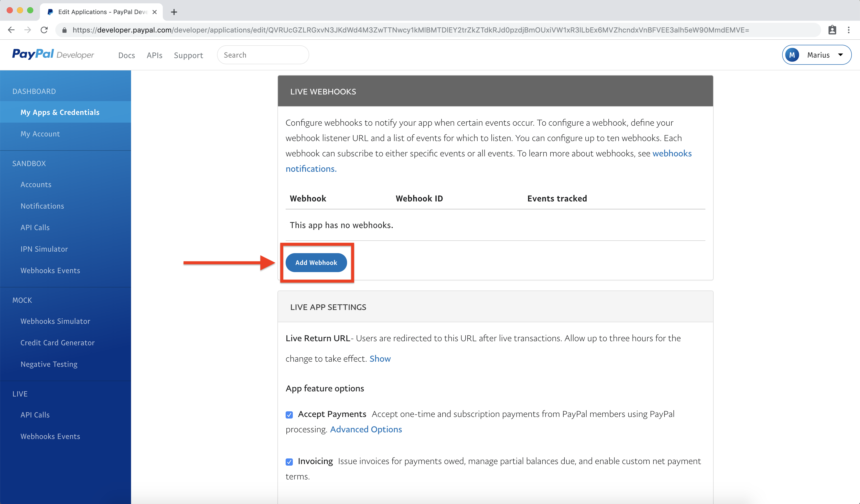The height and width of the screenshot is (504, 860).
Task: Uncheck the Invoicing checkbox
Action: 289,462
